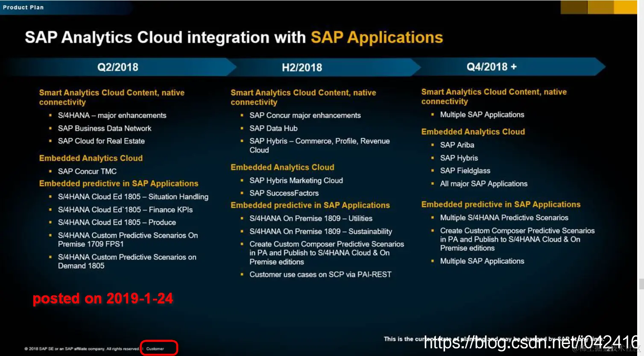Select 'Custom Predictive Scenarios On Premise 1709 FPS1'
This screenshot has height=356, width=644.
128,240
